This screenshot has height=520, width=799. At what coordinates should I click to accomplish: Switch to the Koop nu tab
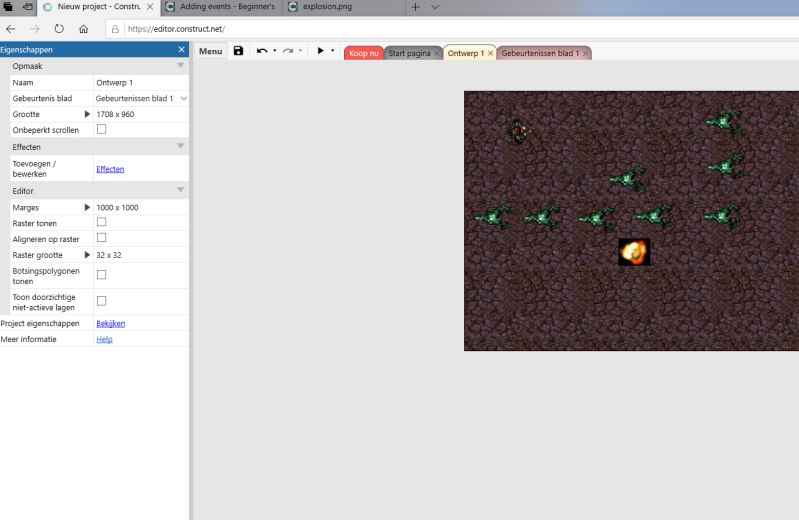click(363, 53)
